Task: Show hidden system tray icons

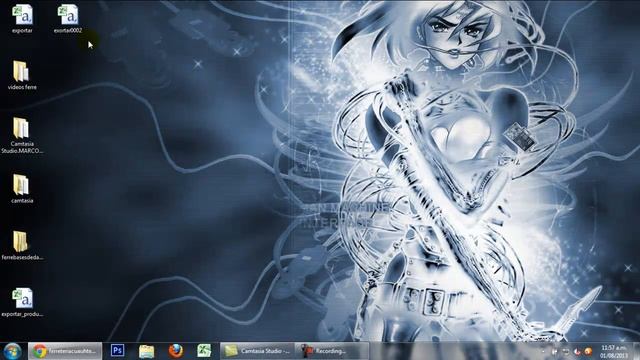Action: [x=543, y=351]
